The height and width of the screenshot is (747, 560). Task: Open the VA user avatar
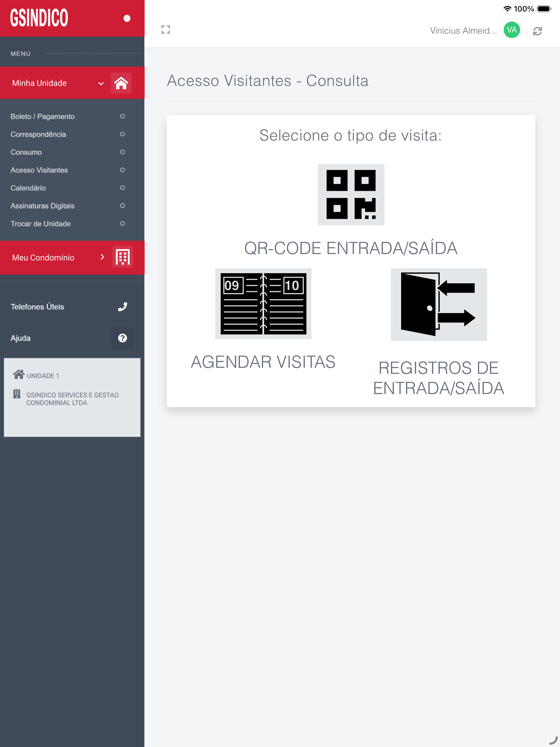pyautogui.click(x=512, y=30)
